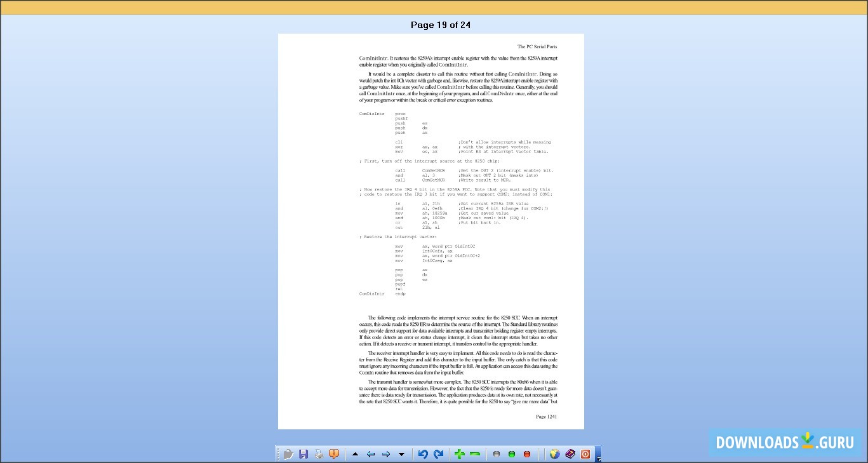The image size is (868, 463).
Task: Show document info with the orange speech bubble
Action: click(333, 453)
